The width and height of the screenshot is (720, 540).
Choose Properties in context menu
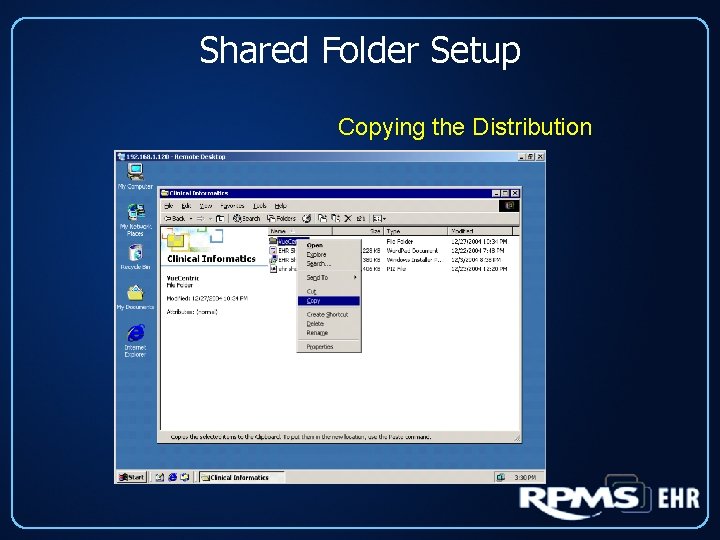[329, 347]
